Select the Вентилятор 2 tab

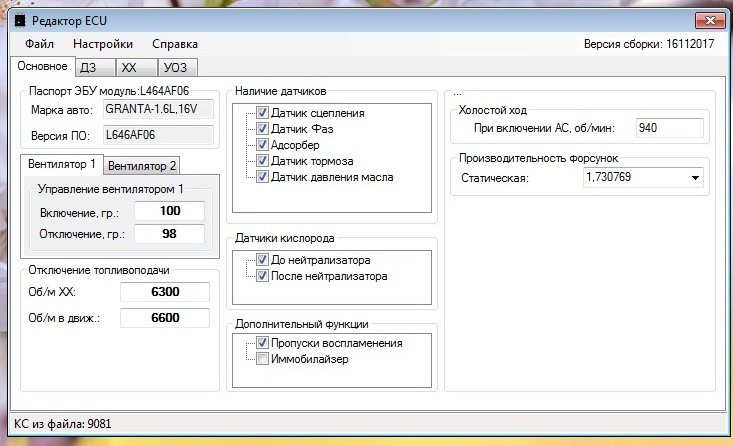click(x=142, y=166)
